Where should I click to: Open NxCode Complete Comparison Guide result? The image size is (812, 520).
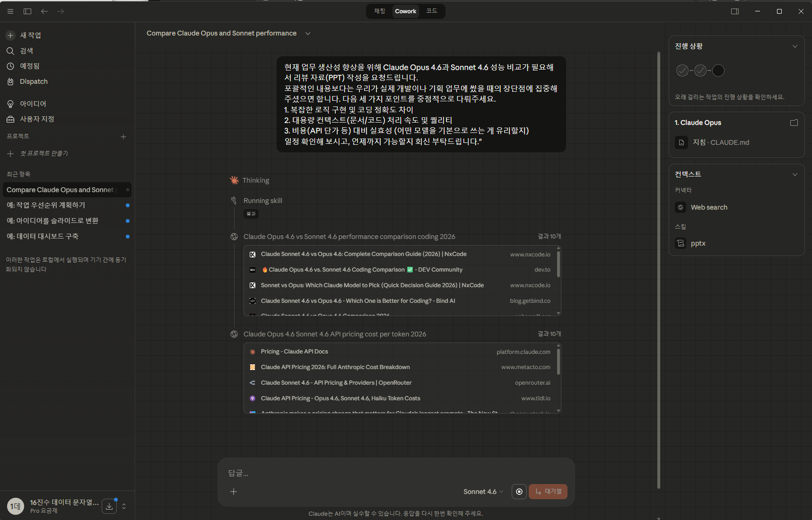[400, 255]
